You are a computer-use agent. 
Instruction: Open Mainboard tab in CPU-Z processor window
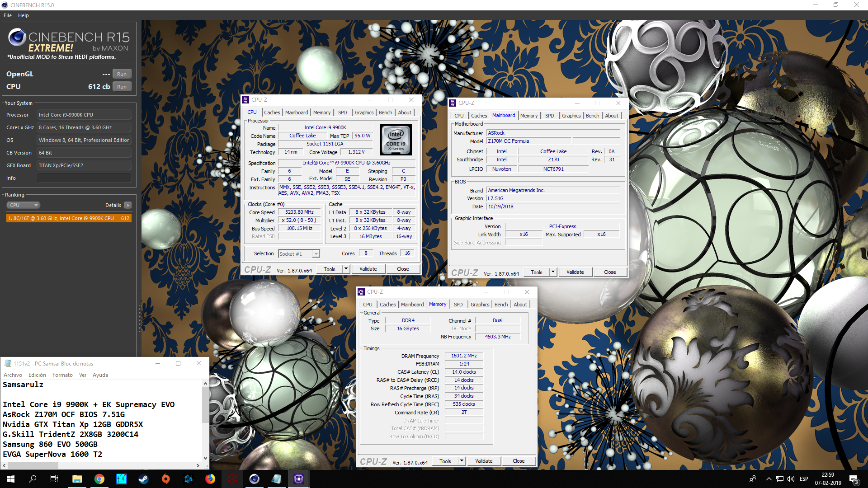click(297, 113)
